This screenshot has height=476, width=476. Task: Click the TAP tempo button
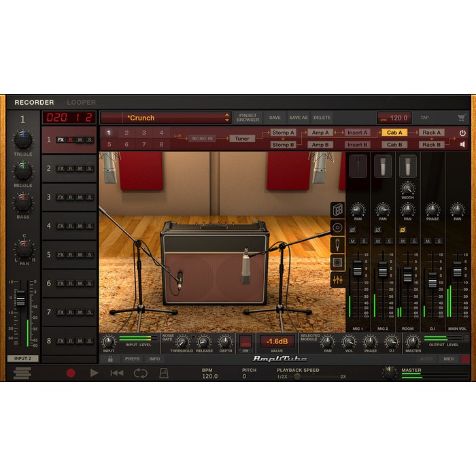coord(424,118)
